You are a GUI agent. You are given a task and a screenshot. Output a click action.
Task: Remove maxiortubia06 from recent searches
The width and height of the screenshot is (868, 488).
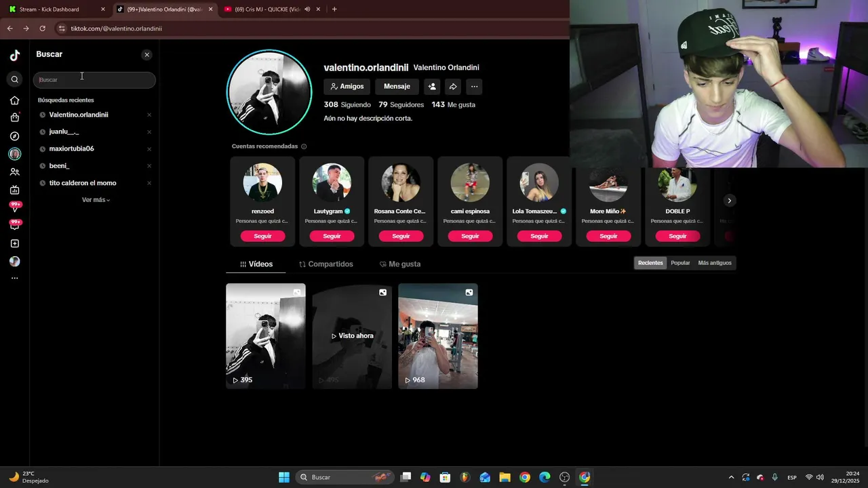pyautogui.click(x=149, y=148)
